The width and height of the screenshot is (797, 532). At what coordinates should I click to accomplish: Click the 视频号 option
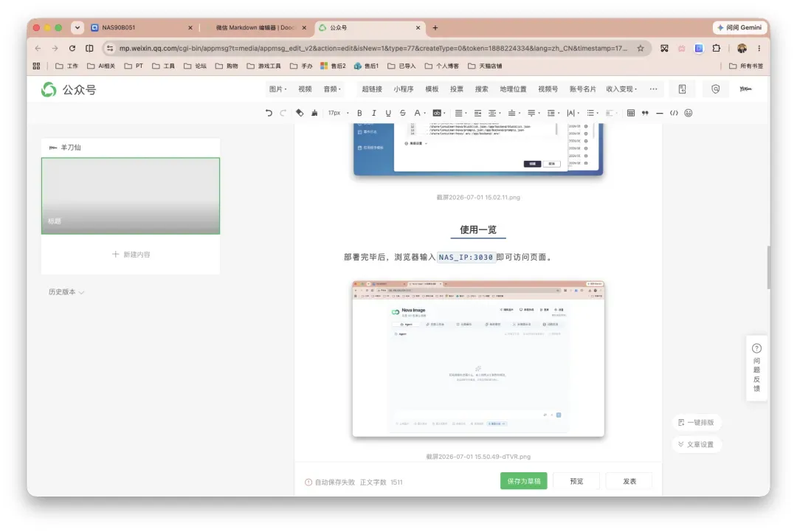(548, 89)
